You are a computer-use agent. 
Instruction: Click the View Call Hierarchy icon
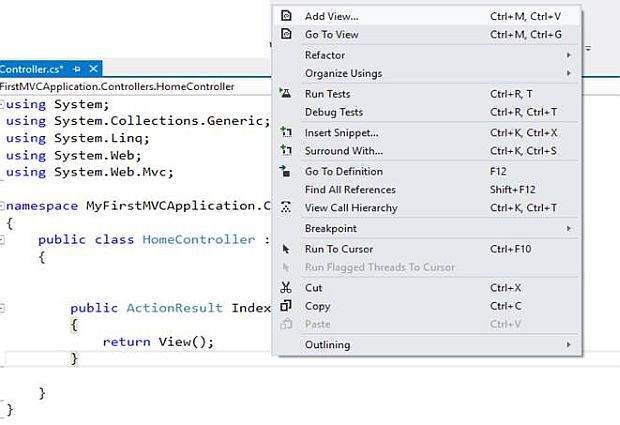pyautogui.click(x=286, y=207)
